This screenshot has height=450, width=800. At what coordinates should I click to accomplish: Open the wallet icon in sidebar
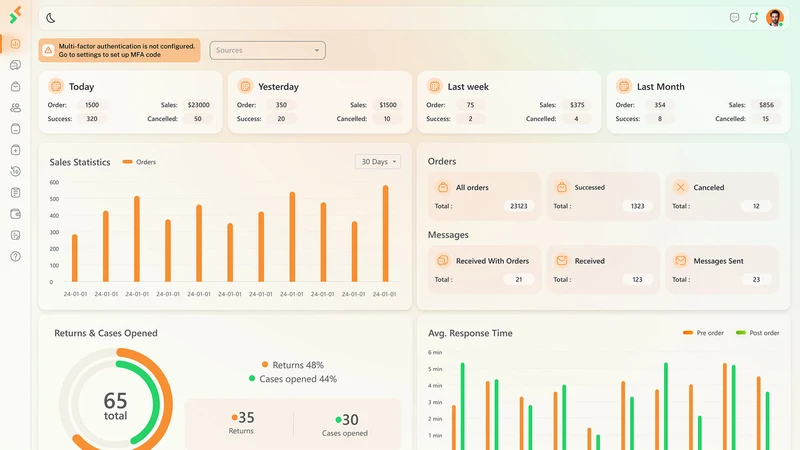point(15,214)
